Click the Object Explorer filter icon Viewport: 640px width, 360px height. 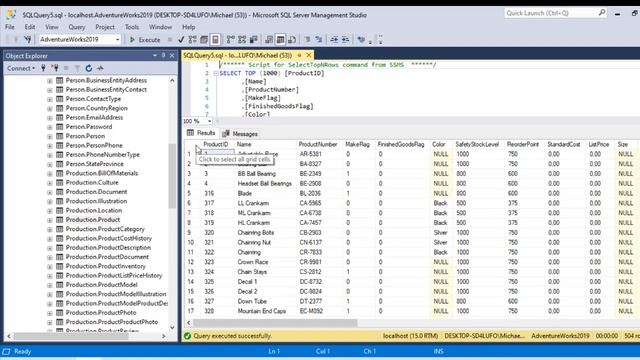click(77, 68)
